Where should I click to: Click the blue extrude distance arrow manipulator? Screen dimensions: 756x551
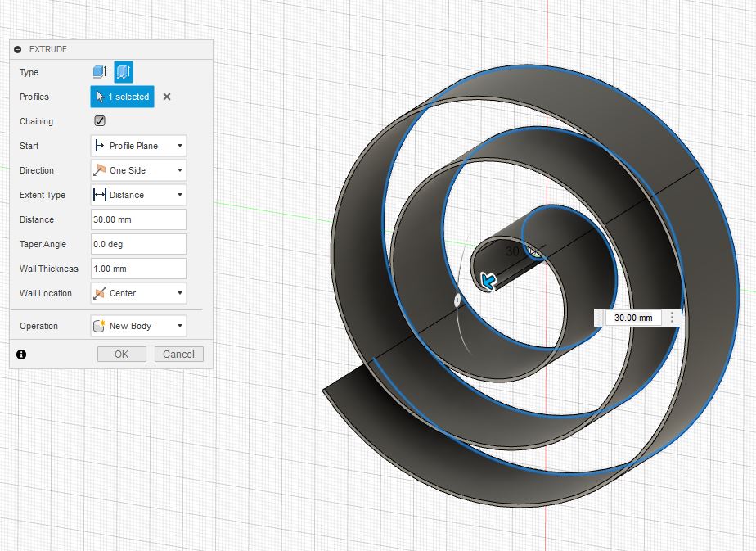pyautogui.click(x=488, y=281)
